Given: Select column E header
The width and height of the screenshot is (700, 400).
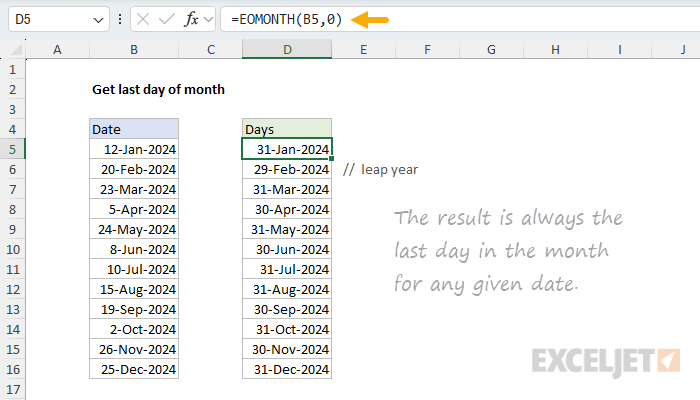Looking at the screenshot, I should coord(363,49).
